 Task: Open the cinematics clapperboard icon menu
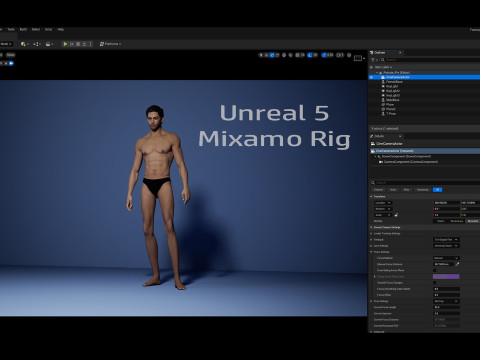click(x=49, y=44)
